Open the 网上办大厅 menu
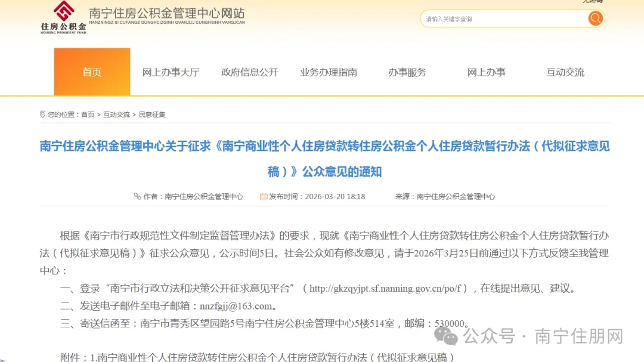644x362 pixels. [171, 72]
